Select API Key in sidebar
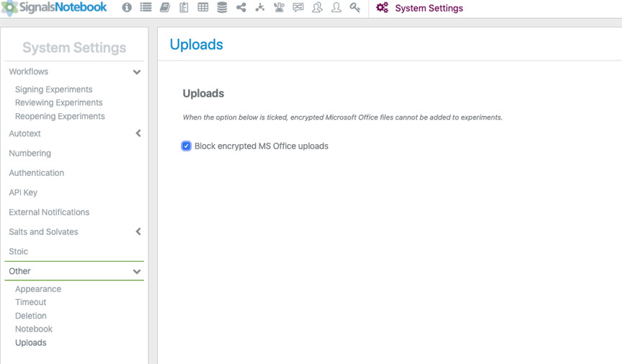 [x=23, y=192]
